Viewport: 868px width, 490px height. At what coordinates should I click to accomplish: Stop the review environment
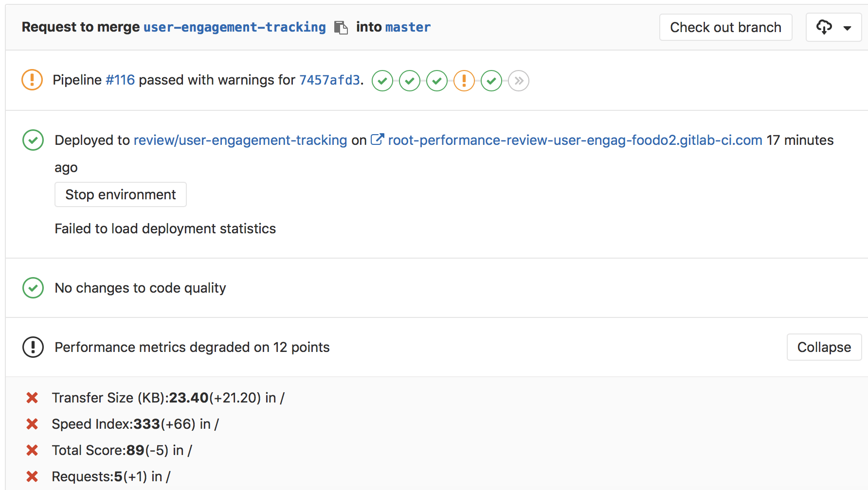coord(120,194)
